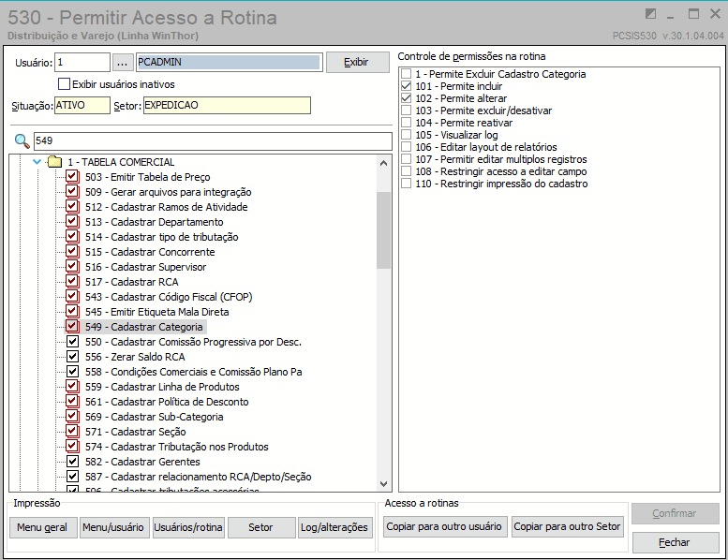Select 574 - Cadastrar Tributação nos Produtos
The image size is (728, 560).
(x=177, y=447)
